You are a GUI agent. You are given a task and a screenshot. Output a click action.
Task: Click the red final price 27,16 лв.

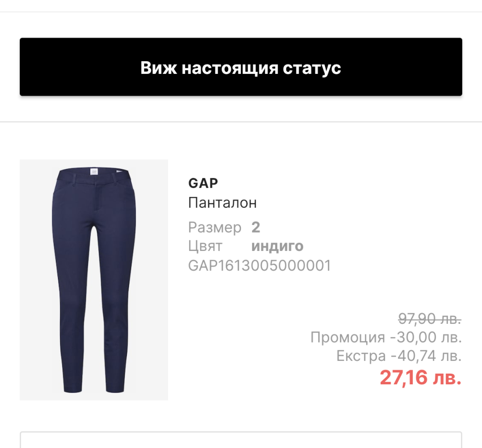pos(420,377)
